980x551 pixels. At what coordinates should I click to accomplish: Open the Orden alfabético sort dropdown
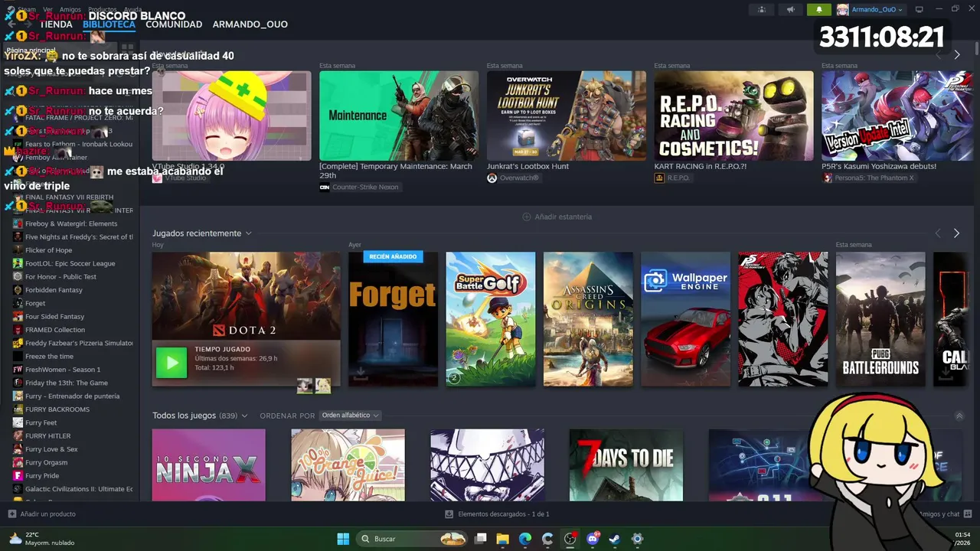coord(350,416)
